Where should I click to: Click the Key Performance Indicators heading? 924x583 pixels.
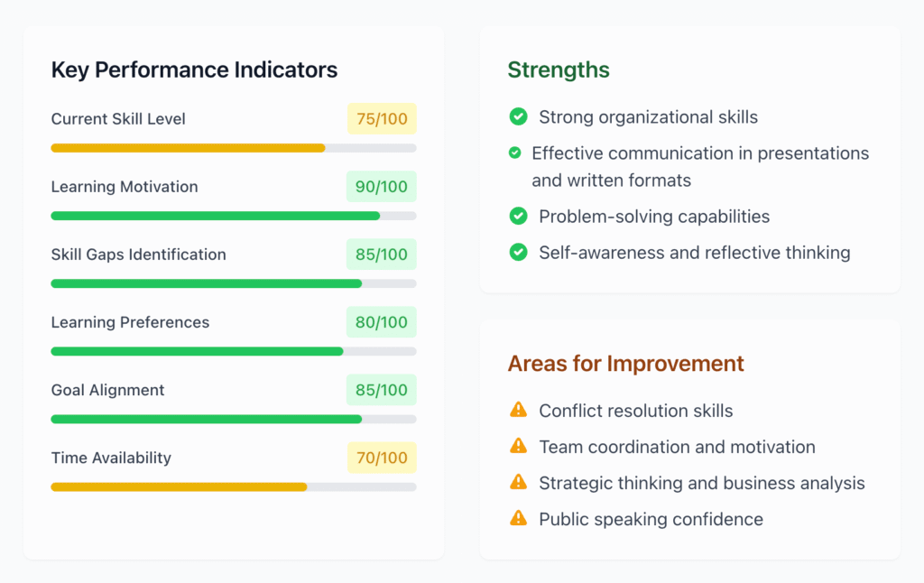(194, 69)
